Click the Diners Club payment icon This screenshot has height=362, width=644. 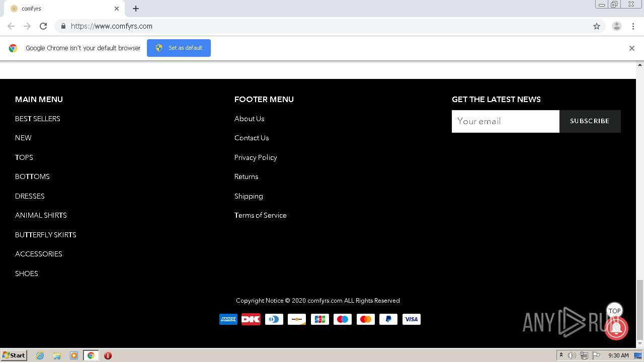[x=274, y=319]
